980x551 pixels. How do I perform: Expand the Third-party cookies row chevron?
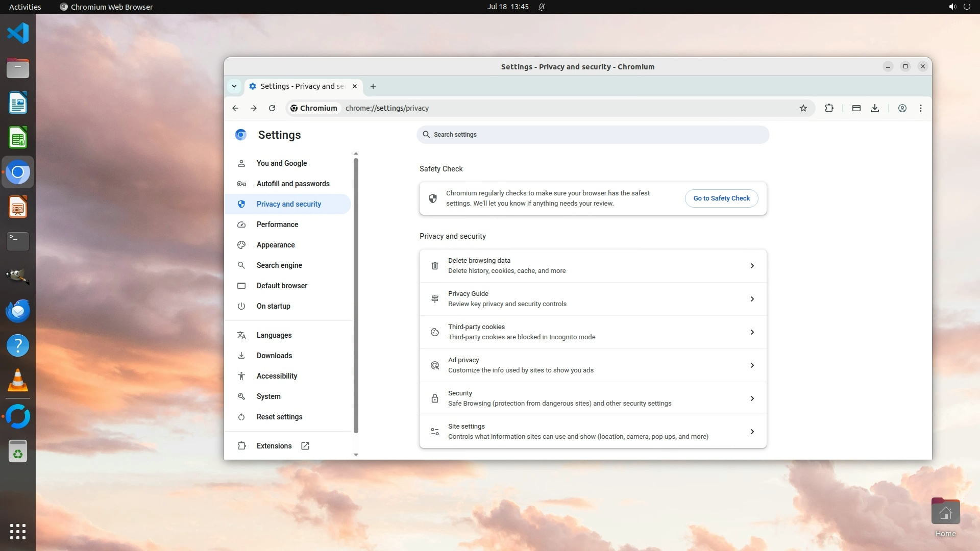click(752, 332)
